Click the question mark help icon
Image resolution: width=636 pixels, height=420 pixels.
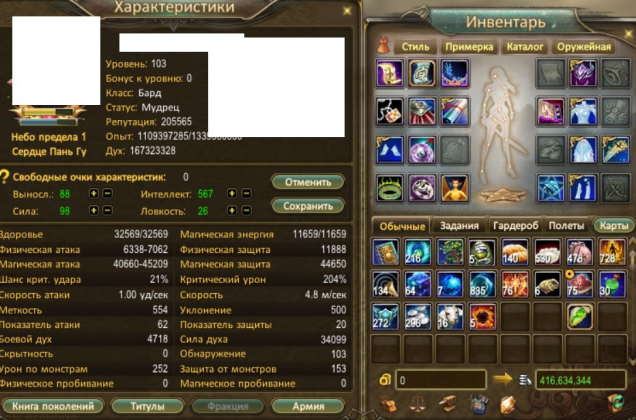4,177
